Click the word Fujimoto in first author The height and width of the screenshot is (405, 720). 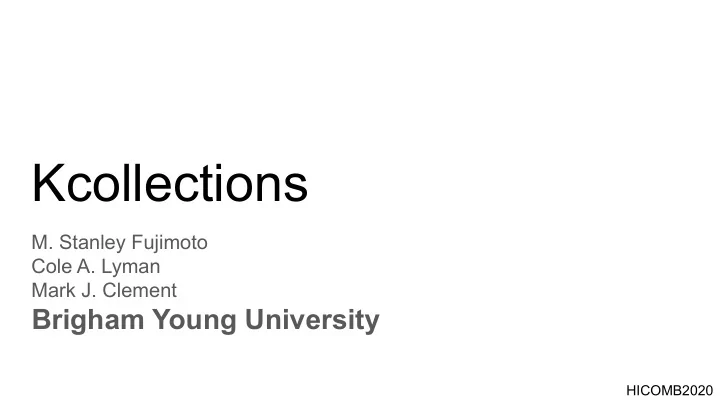[169, 243]
